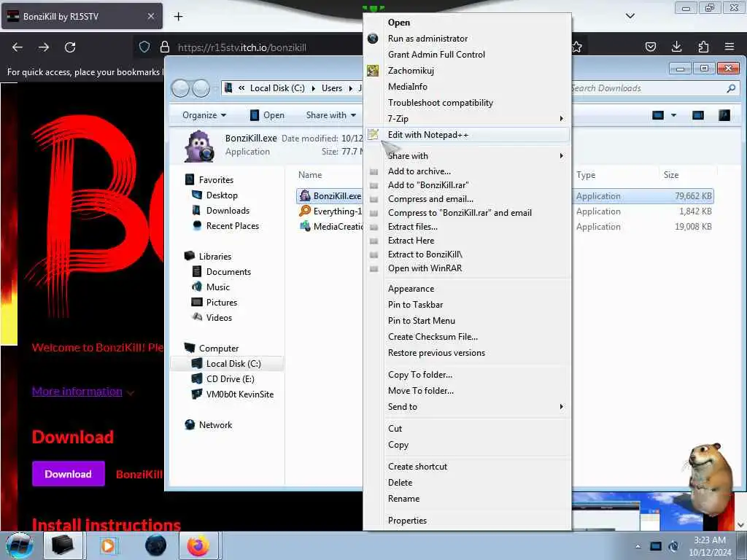Click the search magnifier in Explorer

click(x=731, y=88)
